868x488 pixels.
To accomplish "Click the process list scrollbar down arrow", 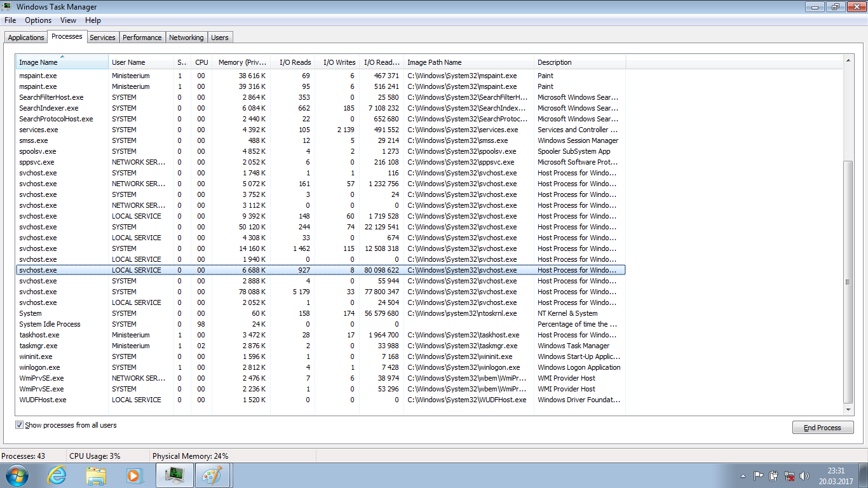I will [x=848, y=410].
